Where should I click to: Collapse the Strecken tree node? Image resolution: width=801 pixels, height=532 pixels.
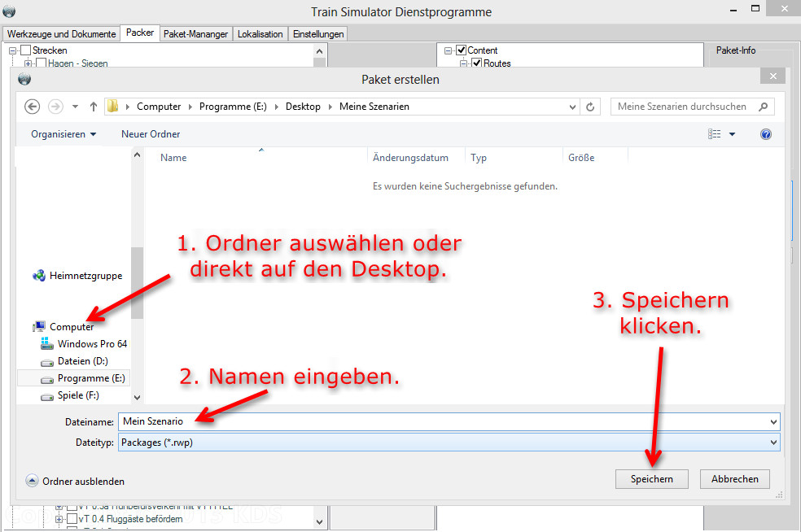(x=13, y=50)
